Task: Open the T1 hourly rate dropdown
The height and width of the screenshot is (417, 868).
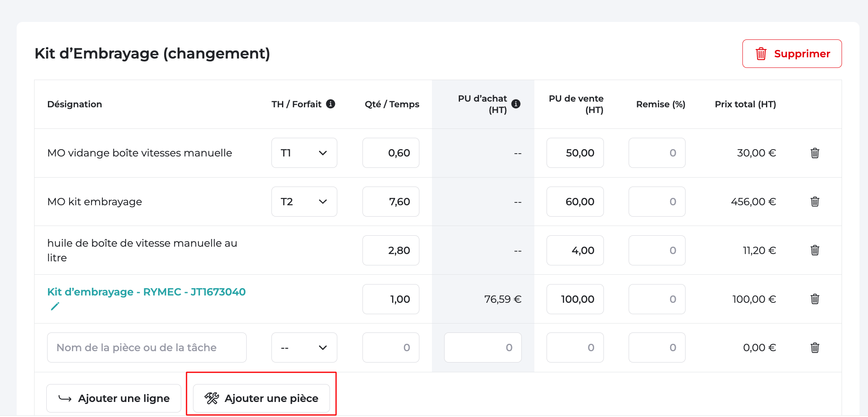Action: tap(304, 153)
